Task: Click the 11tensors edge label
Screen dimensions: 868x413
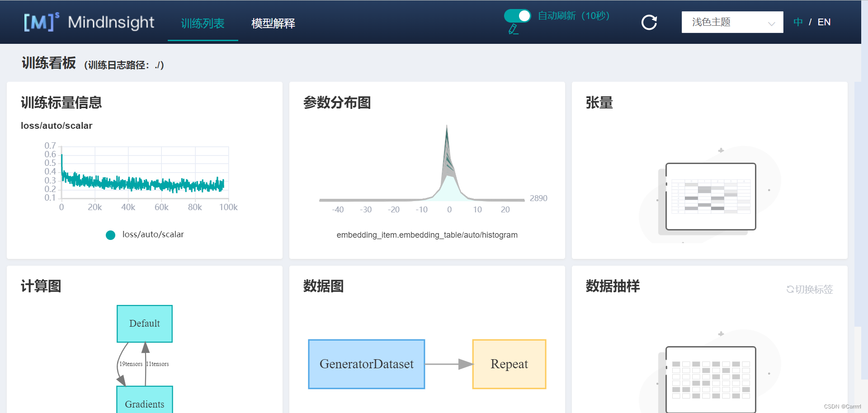Action: click(158, 364)
